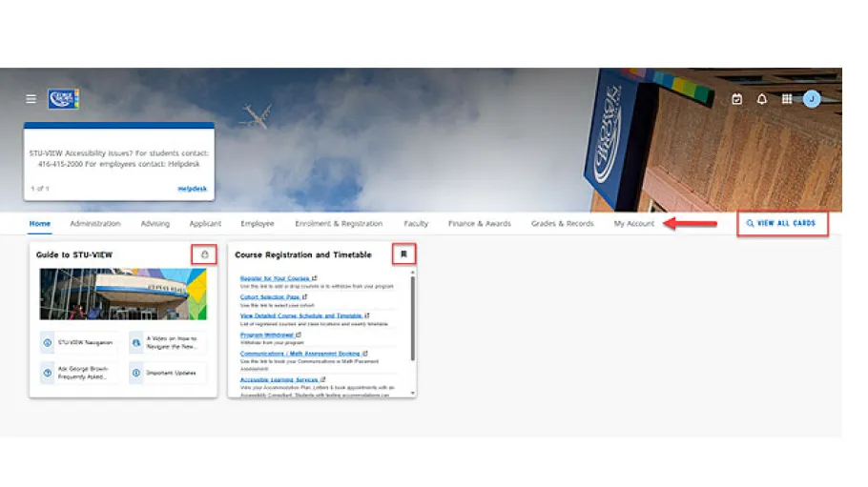Switch to the Administration tab
The height and width of the screenshot is (487, 868).
95,224
